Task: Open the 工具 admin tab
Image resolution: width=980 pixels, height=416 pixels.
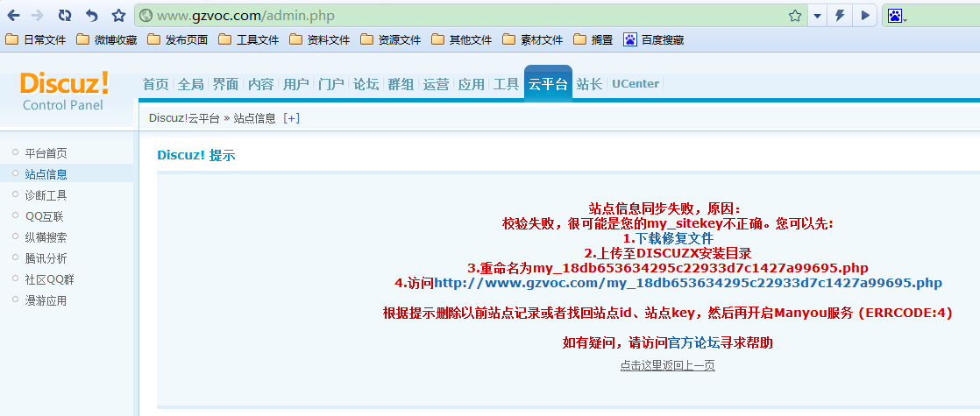Action: (506, 84)
